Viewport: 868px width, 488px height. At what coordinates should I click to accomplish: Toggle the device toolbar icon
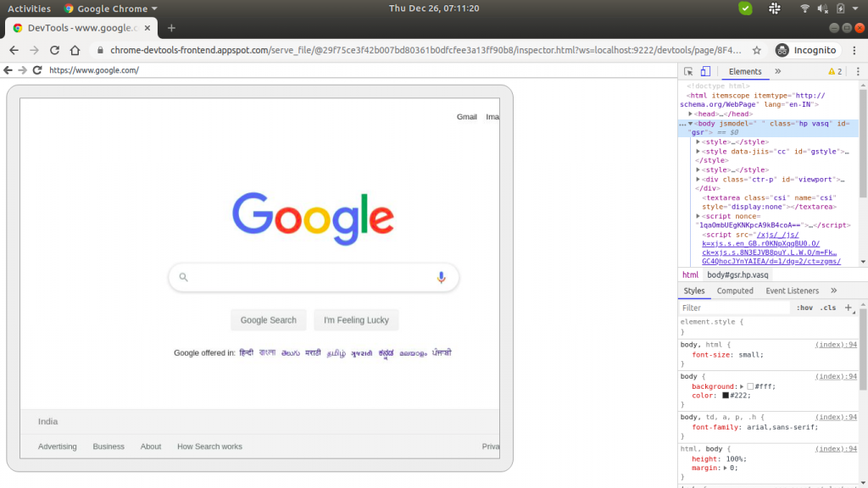[x=706, y=71]
